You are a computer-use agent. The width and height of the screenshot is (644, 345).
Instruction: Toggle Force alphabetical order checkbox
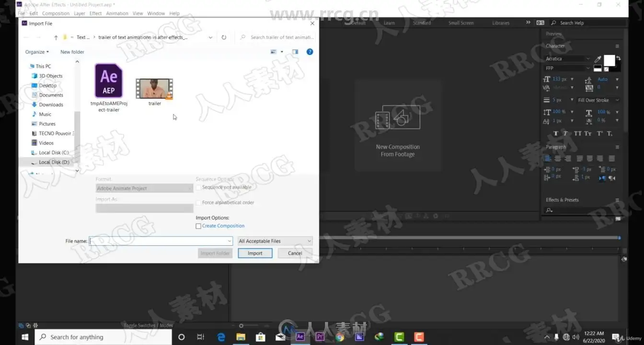click(198, 203)
